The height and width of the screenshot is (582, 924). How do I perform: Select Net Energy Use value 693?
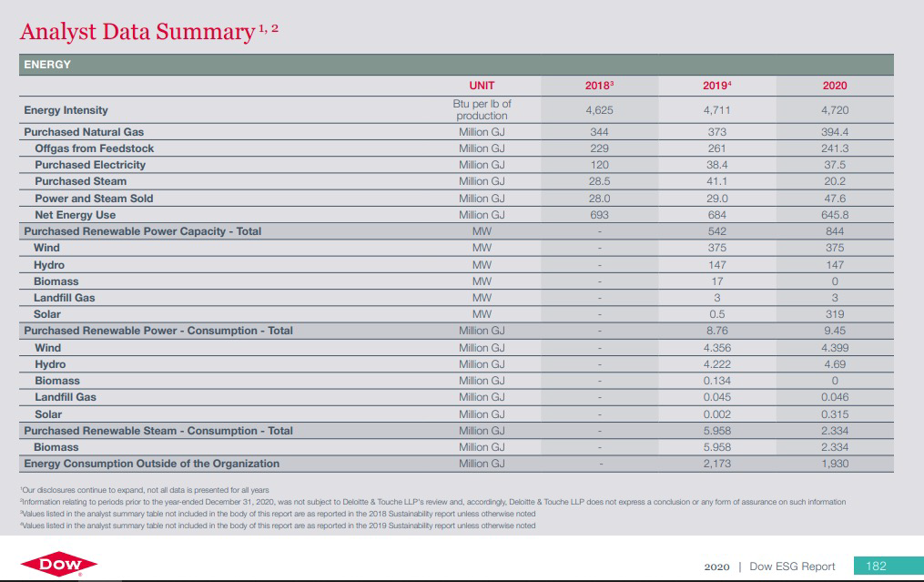(599, 215)
